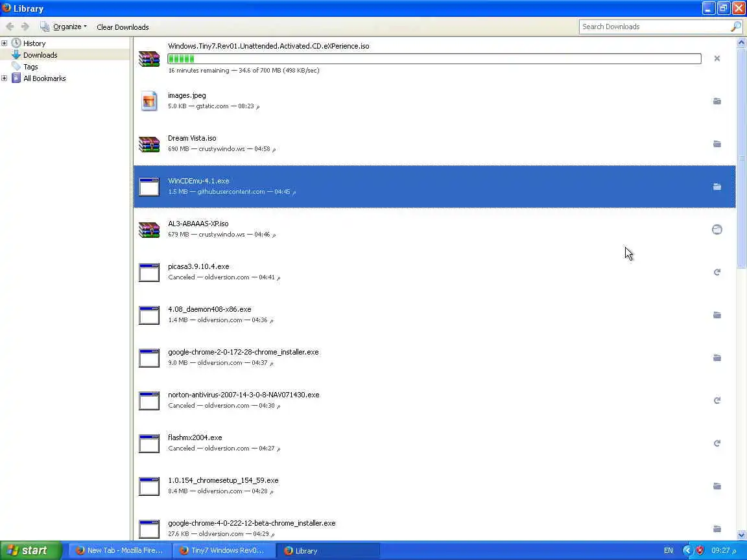Click the Dream Vista.iso archive icon
747x560 pixels.
(x=149, y=144)
